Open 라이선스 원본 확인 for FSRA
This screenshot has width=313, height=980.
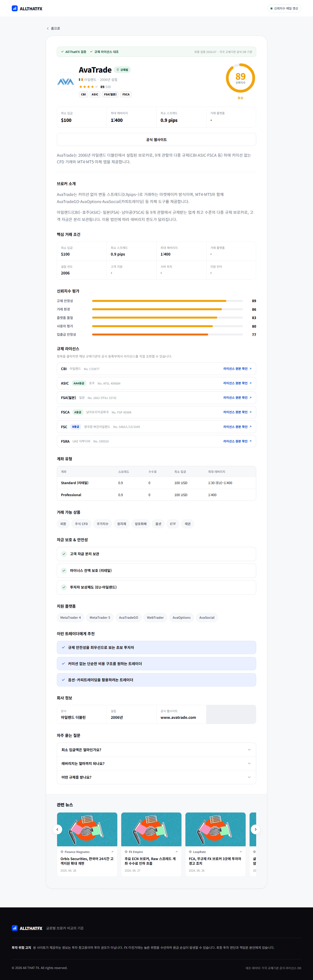tap(237, 441)
